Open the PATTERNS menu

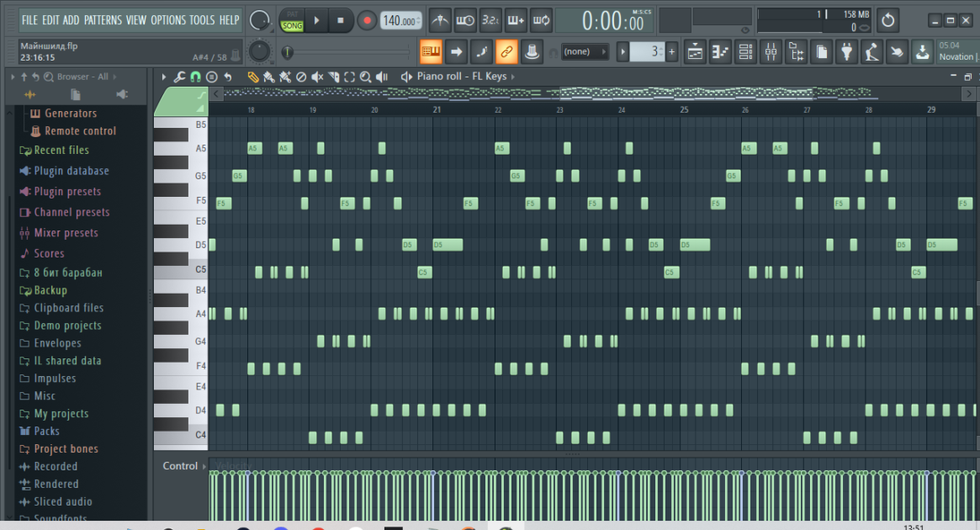103,21
